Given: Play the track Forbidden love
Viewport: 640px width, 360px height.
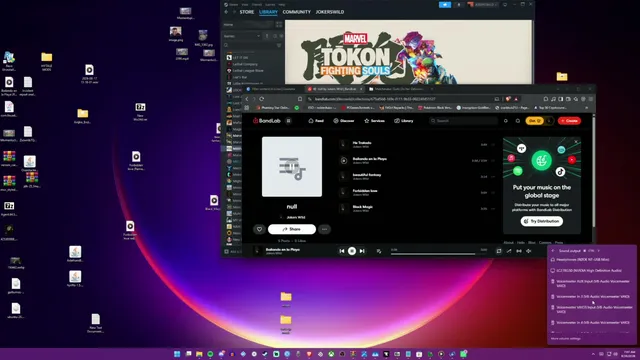Looking at the screenshot, I should tap(344, 192).
